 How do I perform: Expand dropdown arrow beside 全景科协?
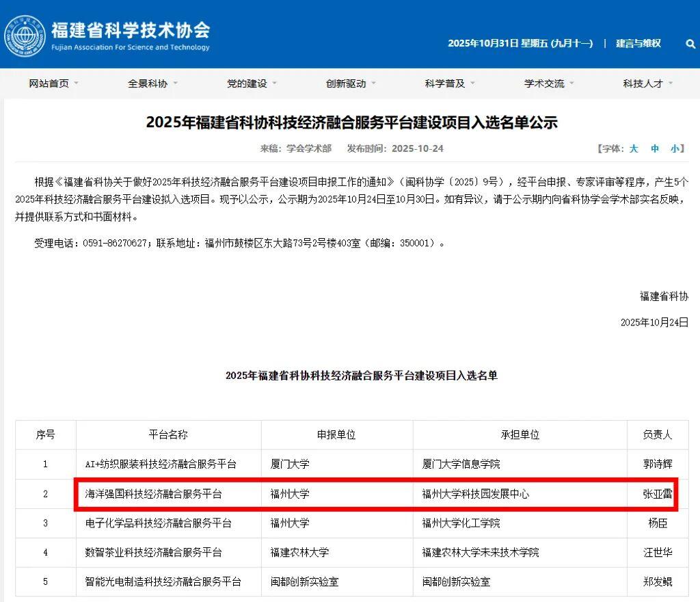[x=175, y=83]
